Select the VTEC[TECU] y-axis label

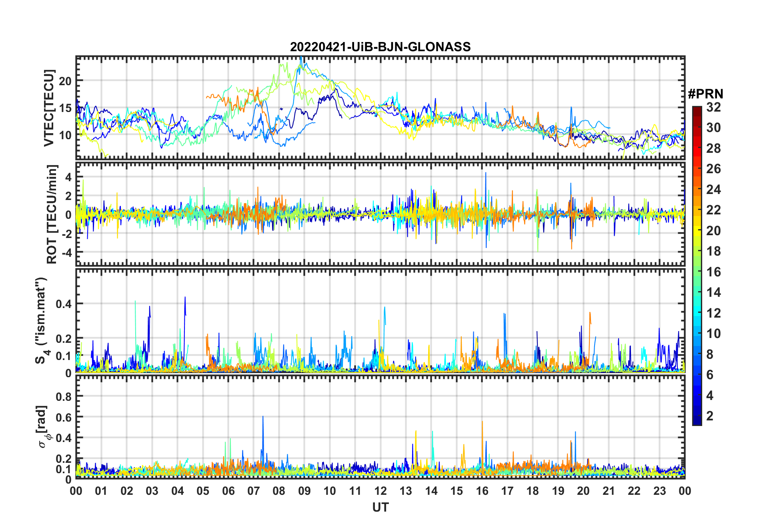[x=49, y=108]
